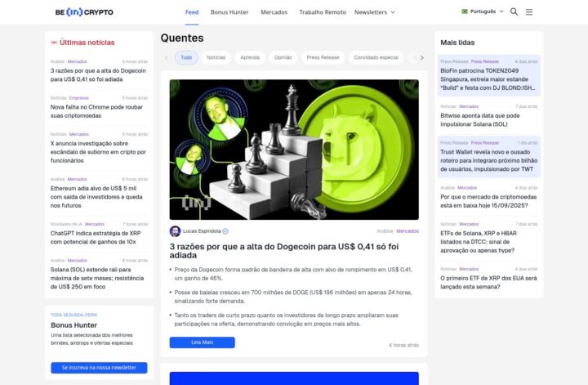Open the hamburger menu icon
The height and width of the screenshot is (385, 588).
[529, 12]
